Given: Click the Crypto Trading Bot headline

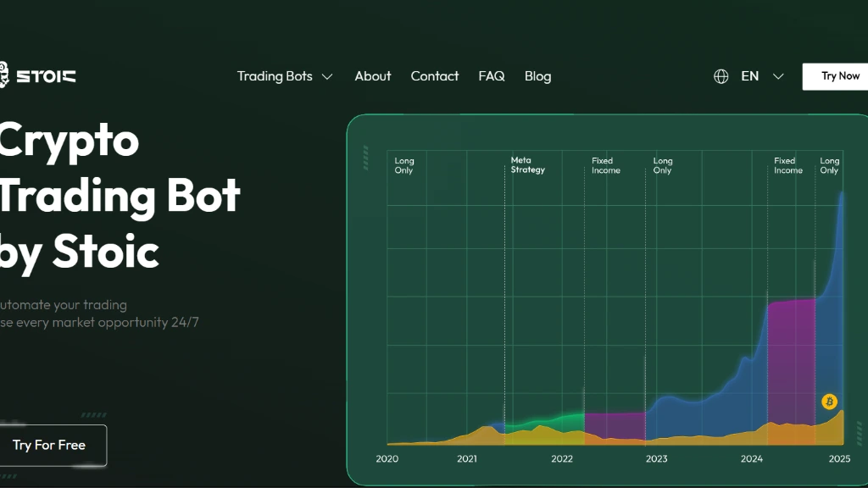Looking at the screenshot, I should pyautogui.click(x=120, y=197).
